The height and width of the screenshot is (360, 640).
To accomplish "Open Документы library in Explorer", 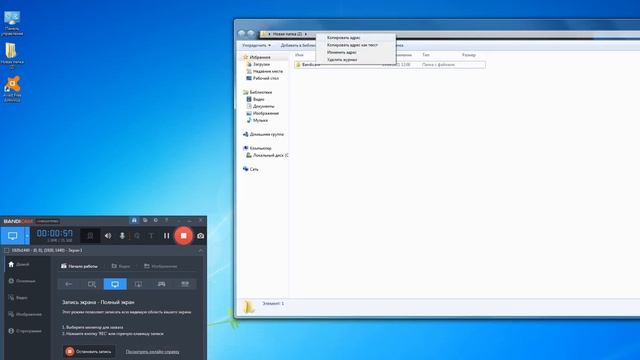I will coord(260,106).
